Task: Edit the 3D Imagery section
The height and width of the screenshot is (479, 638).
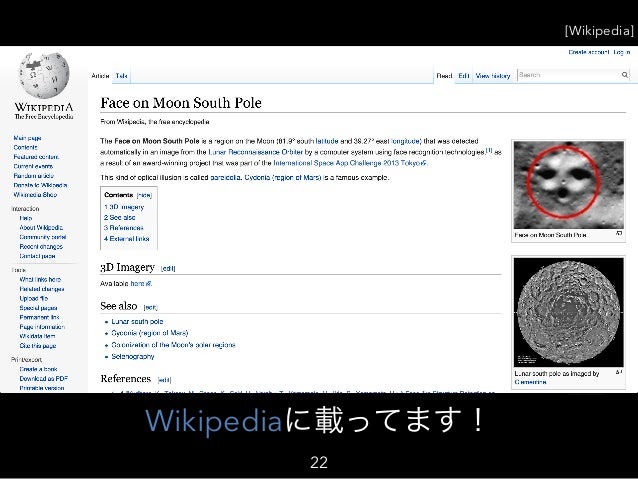Action: [168, 269]
